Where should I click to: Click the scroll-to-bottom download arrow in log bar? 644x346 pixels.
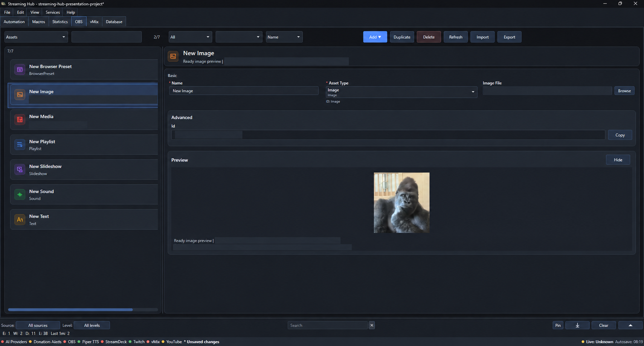tap(577, 325)
